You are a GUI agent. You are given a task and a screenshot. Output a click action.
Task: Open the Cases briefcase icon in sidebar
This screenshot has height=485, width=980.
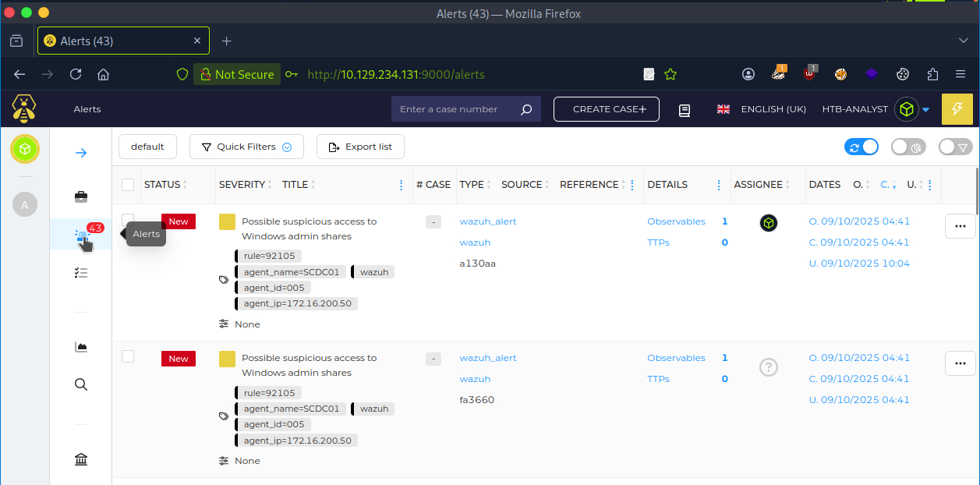pos(81,197)
